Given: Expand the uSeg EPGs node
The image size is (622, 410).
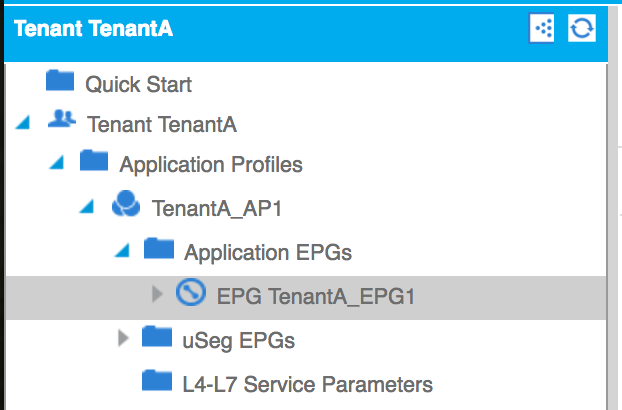Looking at the screenshot, I should click(x=123, y=338).
